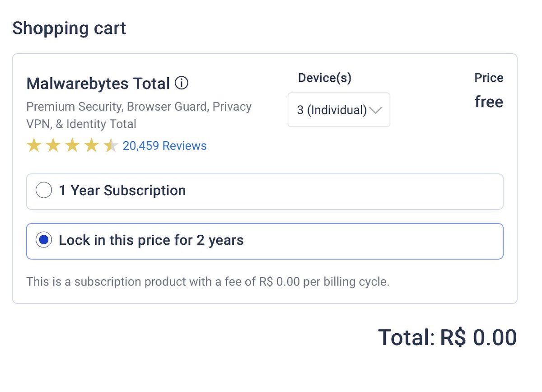Click the Shopping cart heading
The width and height of the screenshot is (542, 392).
(x=69, y=28)
